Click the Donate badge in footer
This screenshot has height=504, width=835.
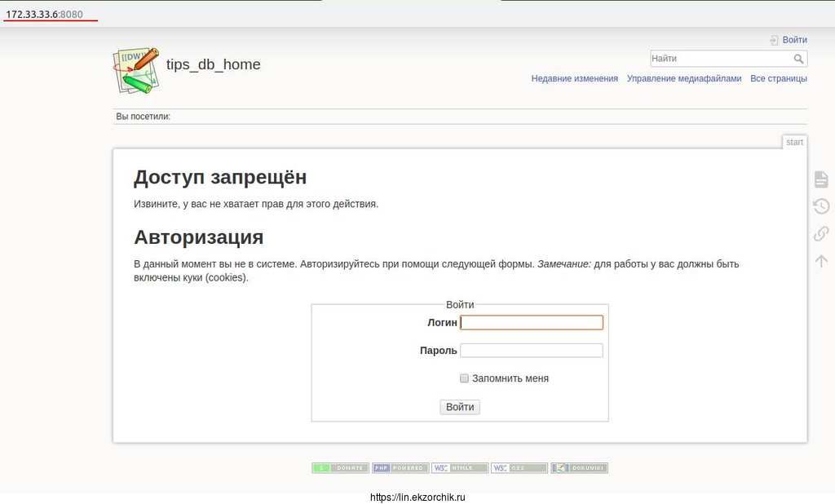tap(340, 468)
